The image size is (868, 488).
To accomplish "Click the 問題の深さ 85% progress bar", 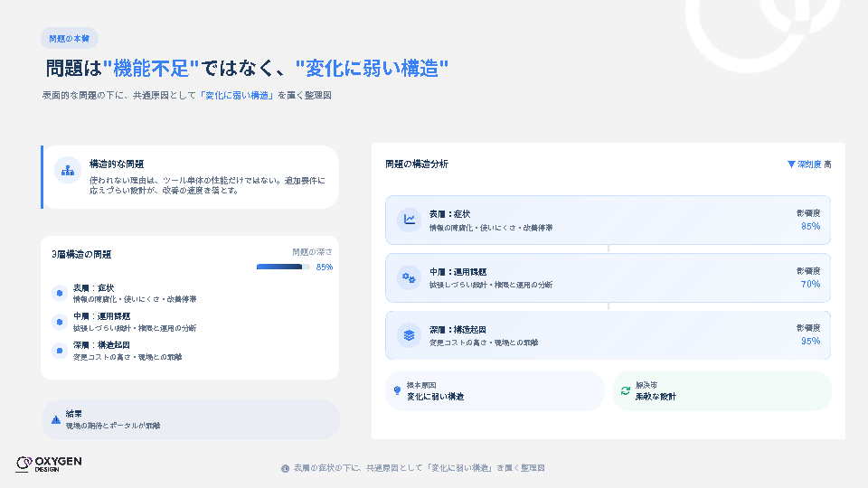I will pos(283,267).
